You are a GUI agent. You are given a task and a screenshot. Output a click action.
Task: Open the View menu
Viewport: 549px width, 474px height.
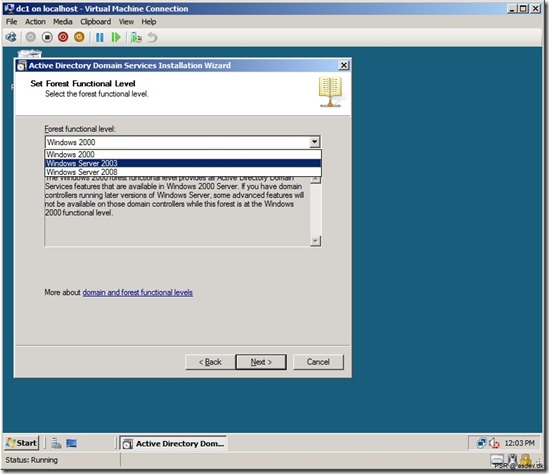[126, 22]
